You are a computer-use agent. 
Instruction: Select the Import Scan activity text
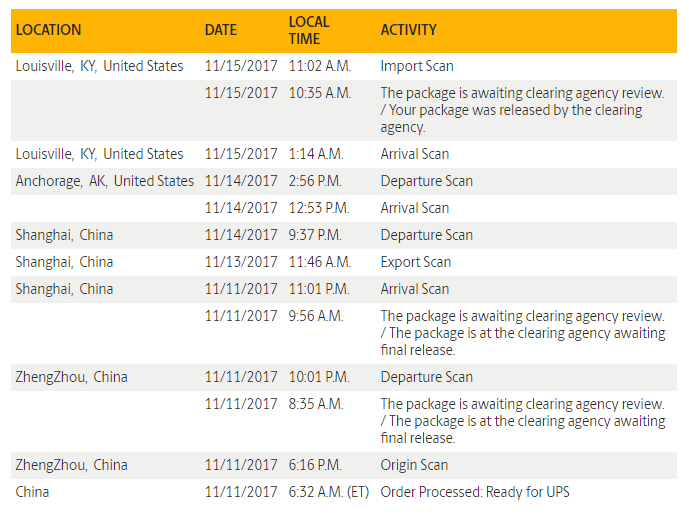416,66
